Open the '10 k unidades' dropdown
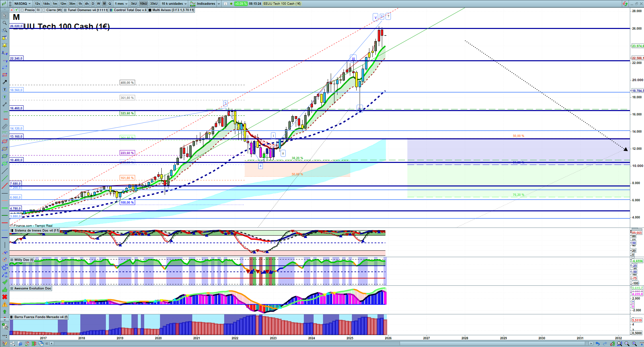This screenshot has width=644, height=347. point(174,4)
